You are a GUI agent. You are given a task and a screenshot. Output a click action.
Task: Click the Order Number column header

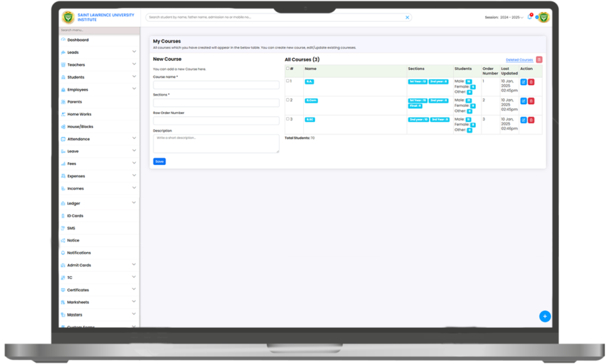490,71
